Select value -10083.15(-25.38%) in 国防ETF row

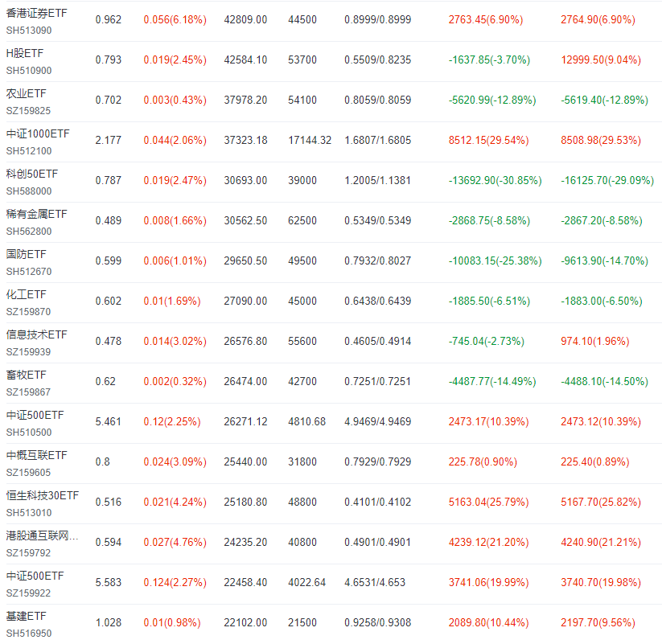[495, 260]
